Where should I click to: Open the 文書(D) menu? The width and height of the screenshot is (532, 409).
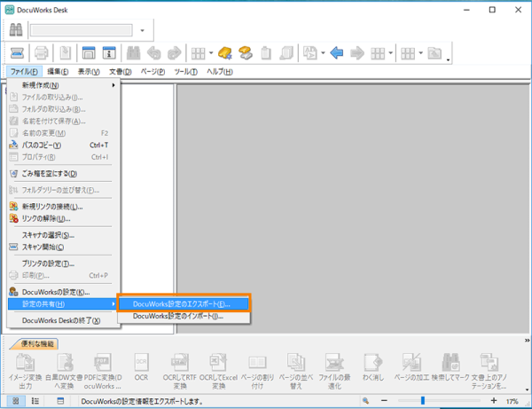tap(120, 72)
